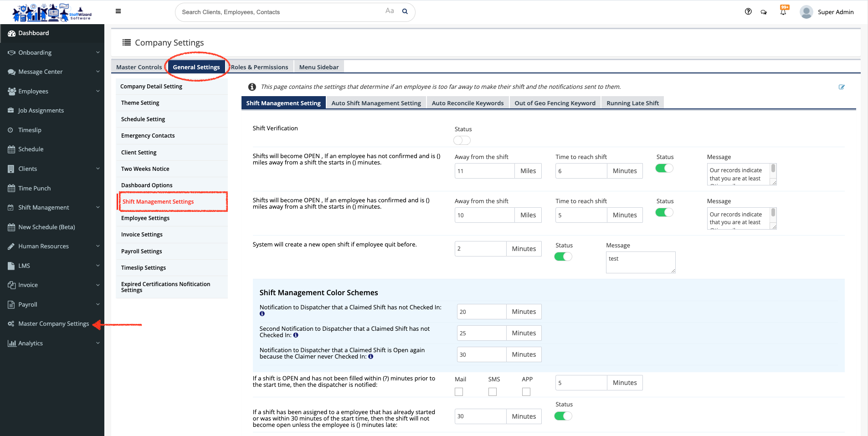The height and width of the screenshot is (436, 868).
Task: Open Payroll Settings in settings list
Action: [x=172, y=251]
